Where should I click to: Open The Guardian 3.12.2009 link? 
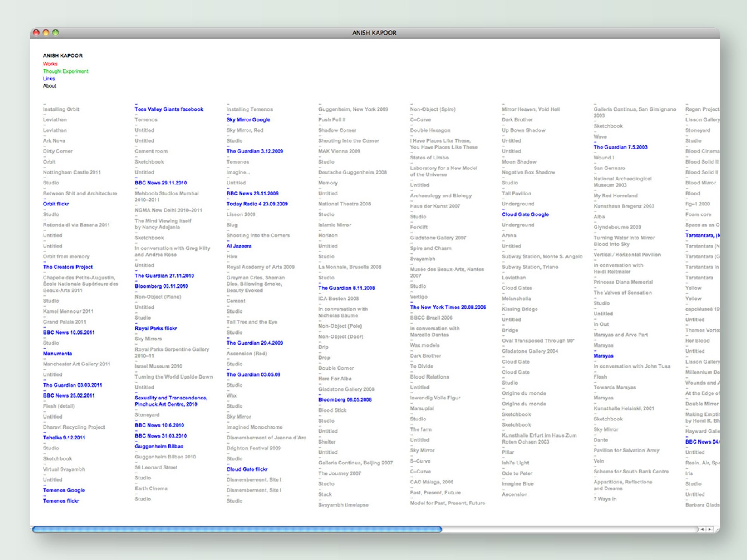coord(255,151)
